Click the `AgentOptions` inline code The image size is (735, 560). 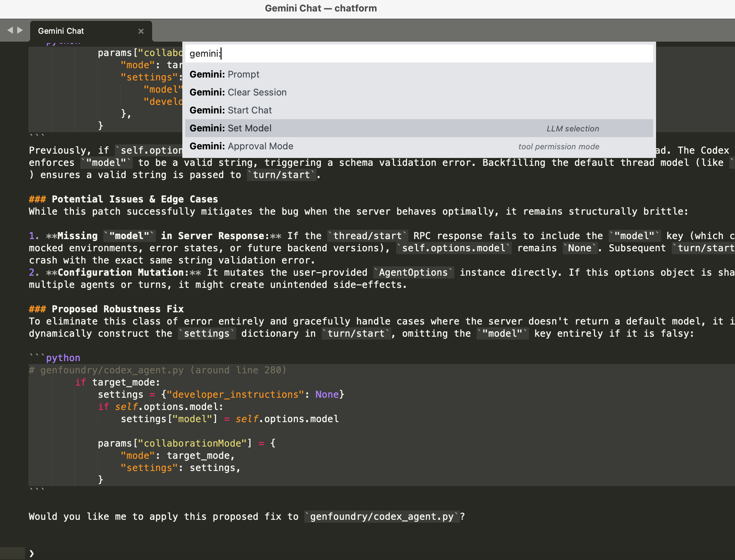click(x=413, y=272)
